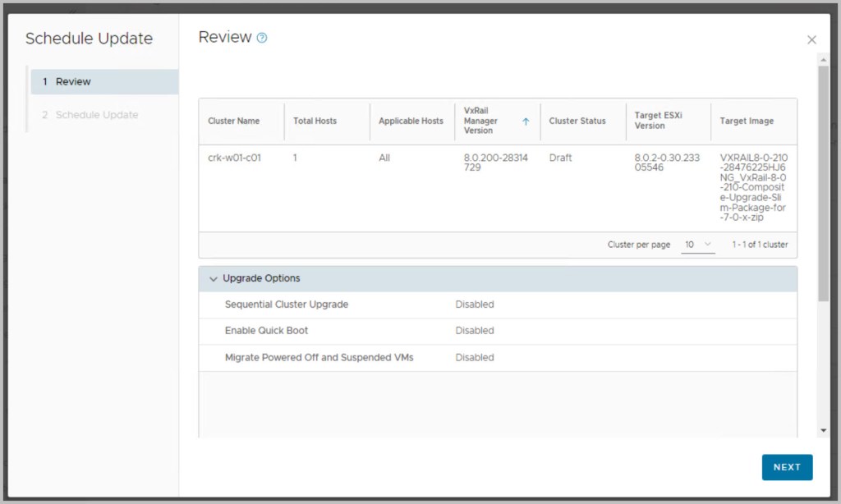The height and width of the screenshot is (504, 841).
Task: Open the Cluster per page dropdown
Action: (x=698, y=245)
